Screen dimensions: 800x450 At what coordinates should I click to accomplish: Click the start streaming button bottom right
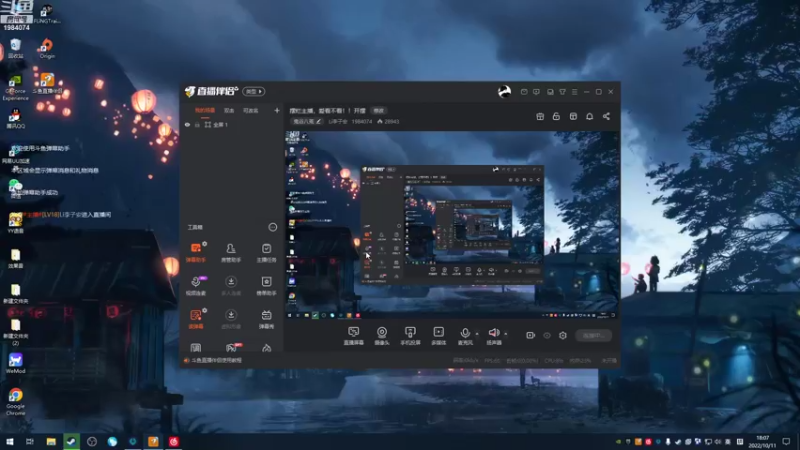click(x=593, y=335)
